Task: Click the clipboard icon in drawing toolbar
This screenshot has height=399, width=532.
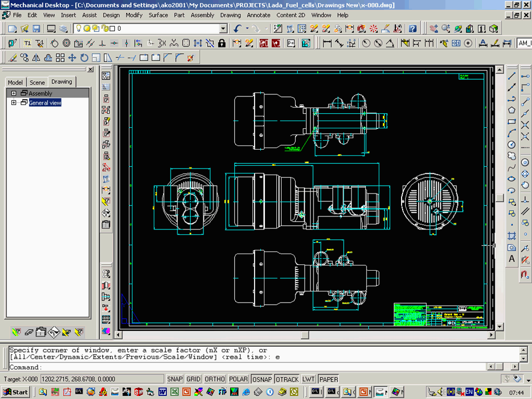Action: point(106,224)
